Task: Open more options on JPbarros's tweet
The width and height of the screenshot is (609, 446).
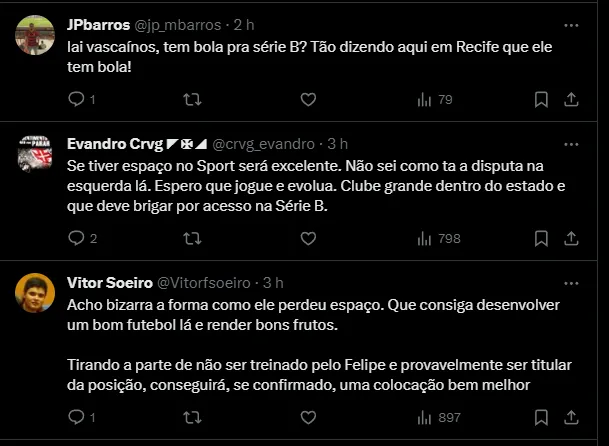Action: point(571,24)
